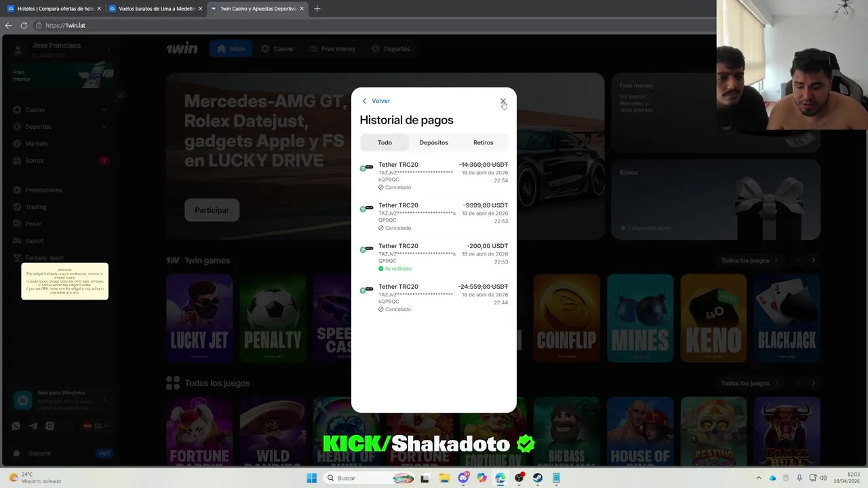This screenshot has height=488, width=868.
Task: Open the Telegram link in the sidebar
Action: [33, 426]
